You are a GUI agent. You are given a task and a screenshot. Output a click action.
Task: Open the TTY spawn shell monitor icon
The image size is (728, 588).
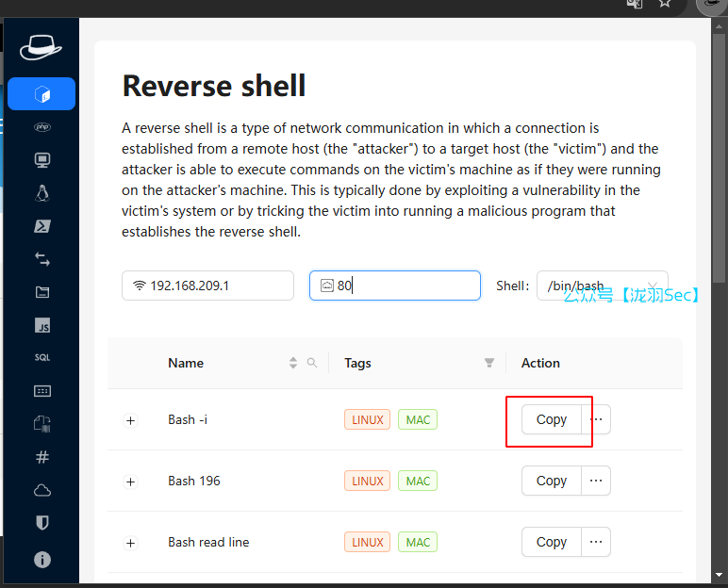(41, 160)
